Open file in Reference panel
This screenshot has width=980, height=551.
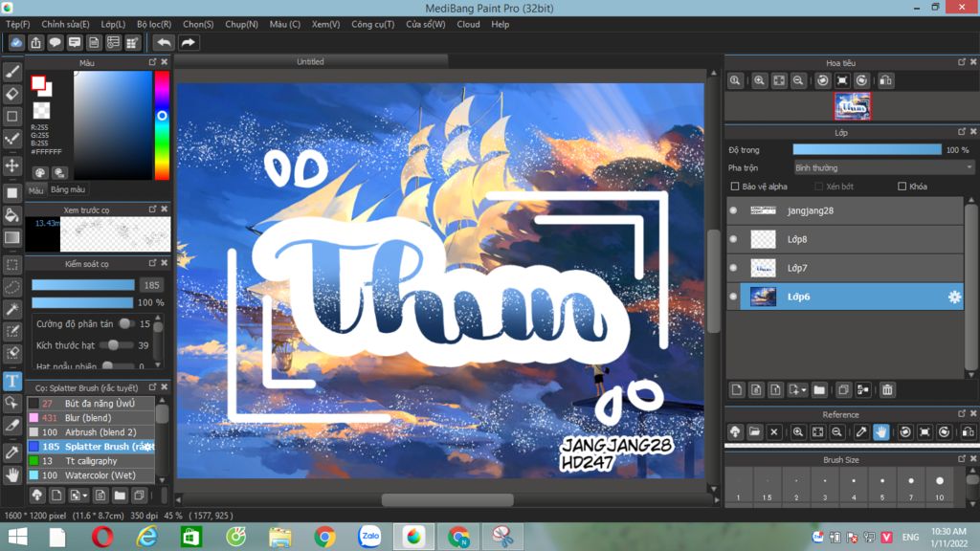tap(754, 431)
